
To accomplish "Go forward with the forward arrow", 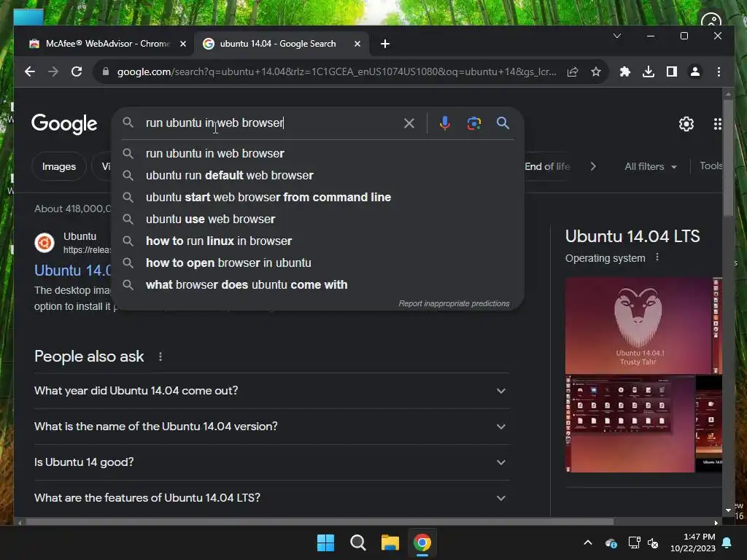I will 53,72.
